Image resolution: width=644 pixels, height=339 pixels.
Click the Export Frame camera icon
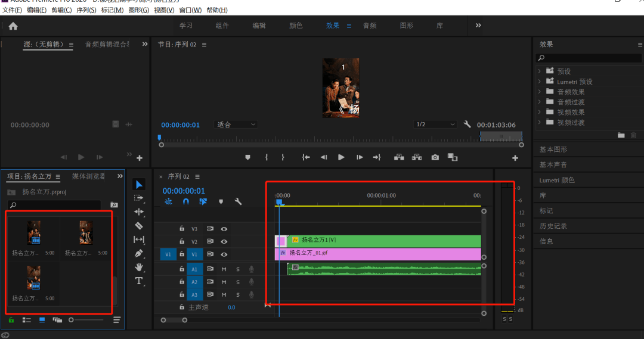[x=435, y=157]
